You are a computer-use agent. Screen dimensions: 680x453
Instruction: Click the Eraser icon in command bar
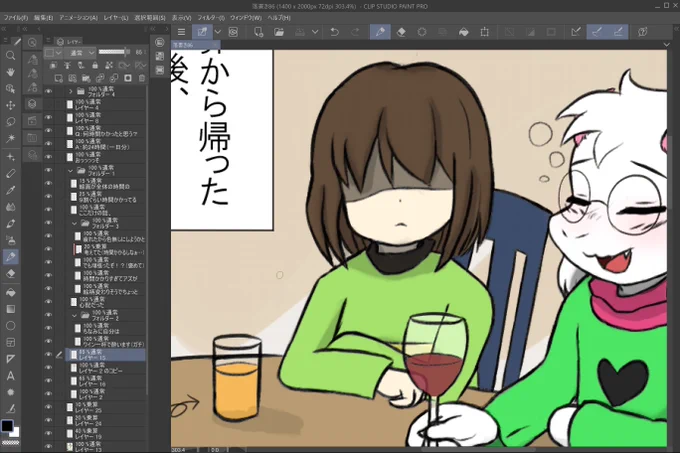click(401, 32)
